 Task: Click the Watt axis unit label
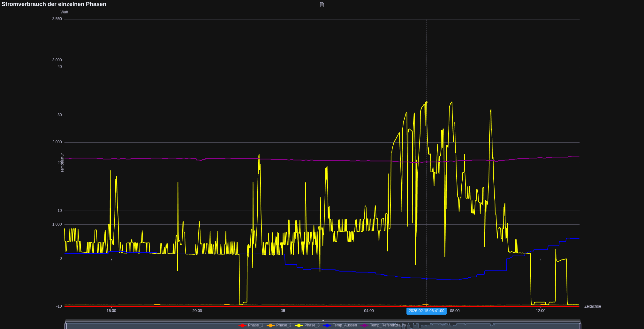64,12
